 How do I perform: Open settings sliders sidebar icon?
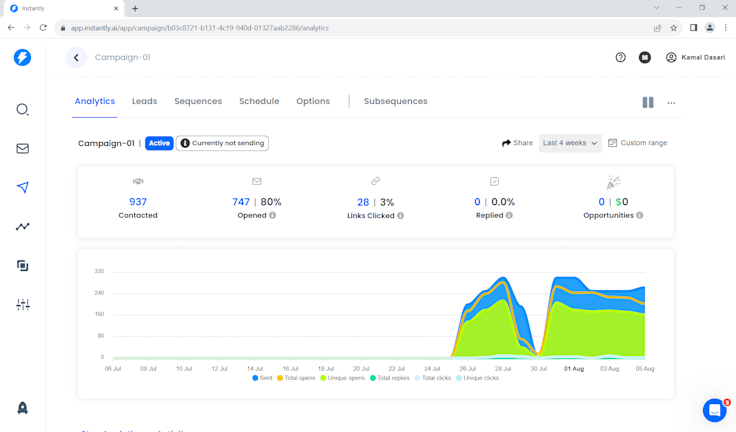pos(23,304)
